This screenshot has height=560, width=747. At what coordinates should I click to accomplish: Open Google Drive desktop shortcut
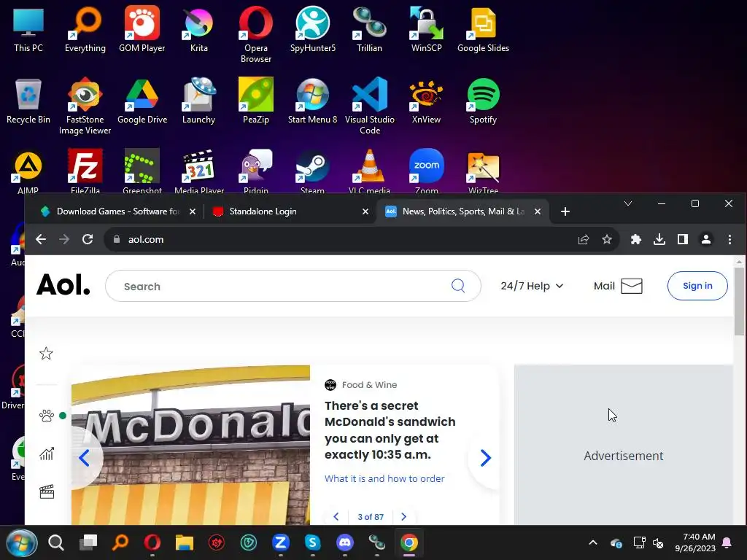142,101
